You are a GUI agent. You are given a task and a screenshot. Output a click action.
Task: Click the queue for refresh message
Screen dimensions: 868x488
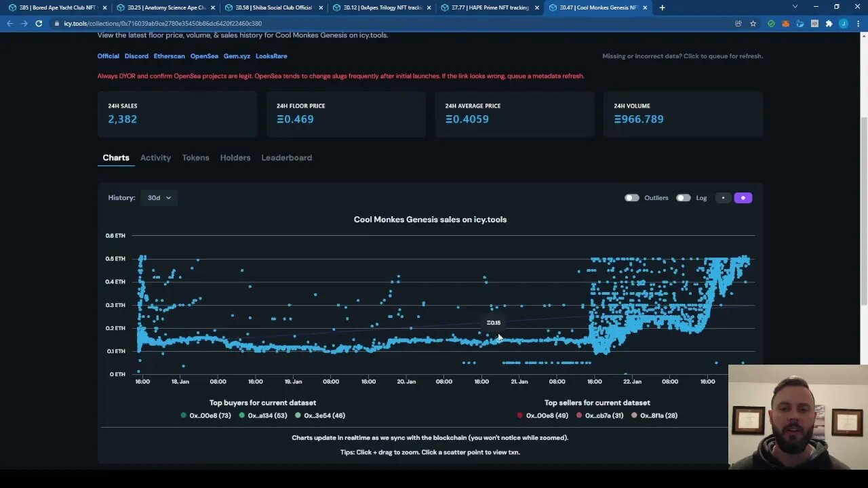tap(682, 56)
